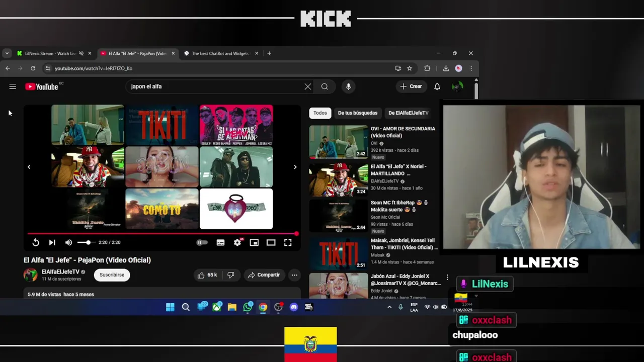Go back with browser back arrow
The image size is (644, 362).
[8, 68]
